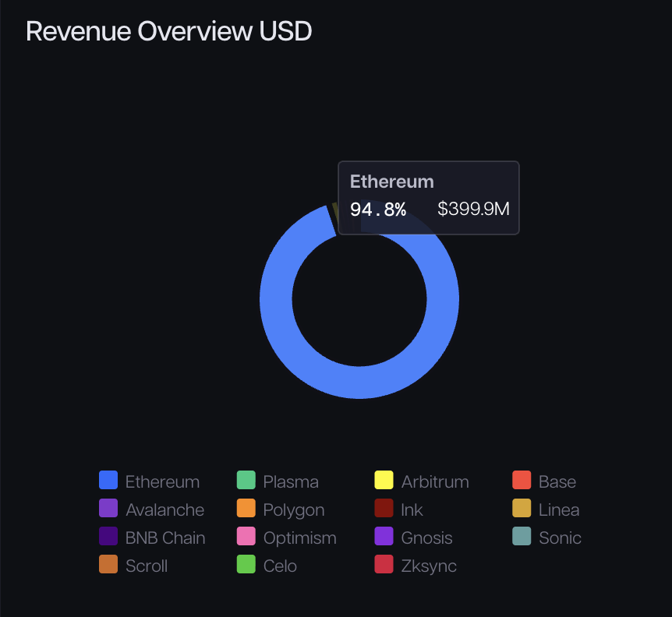Click the bright green Celo swatch
672x617 pixels.
coord(246,564)
